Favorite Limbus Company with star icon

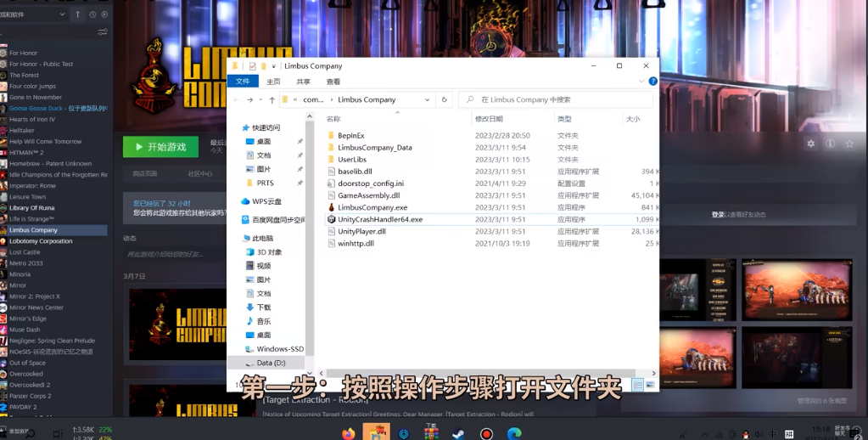[849, 144]
